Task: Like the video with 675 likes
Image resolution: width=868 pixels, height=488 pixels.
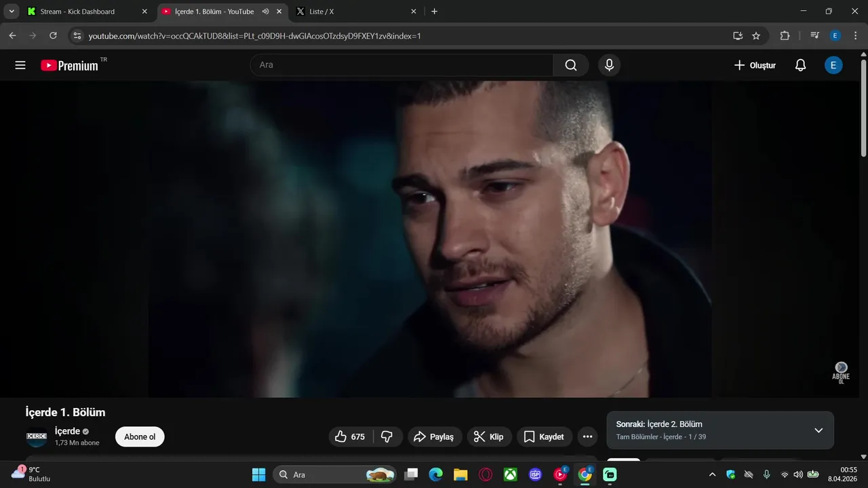Action: click(x=351, y=436)
